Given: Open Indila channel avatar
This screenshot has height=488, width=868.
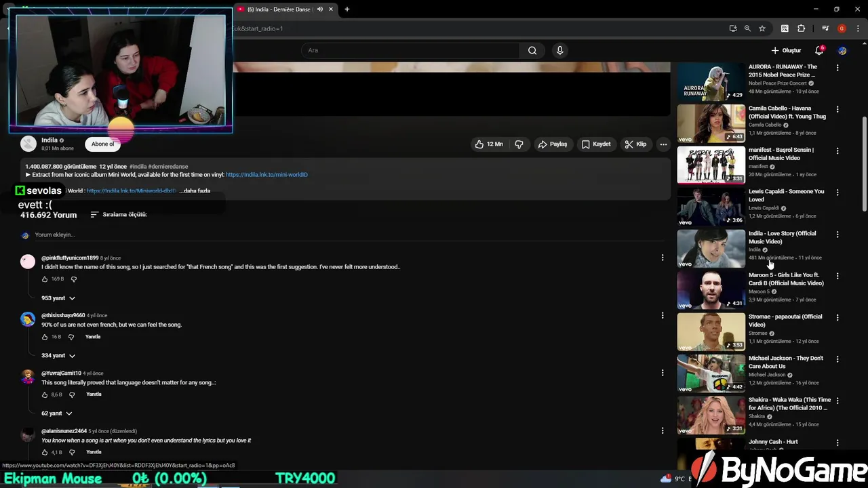Looking at the screenshot, I should (x=28, y=144).
